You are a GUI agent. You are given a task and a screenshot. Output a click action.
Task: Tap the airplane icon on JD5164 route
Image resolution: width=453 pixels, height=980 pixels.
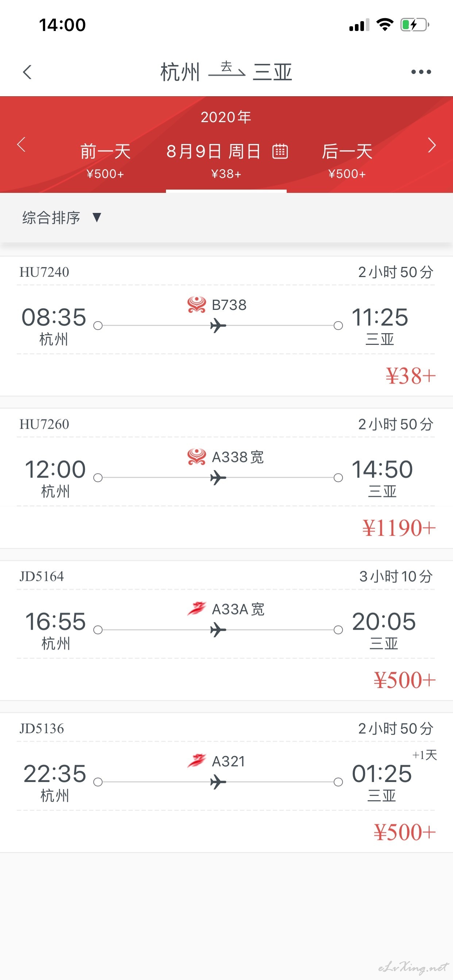pos(218,630)
